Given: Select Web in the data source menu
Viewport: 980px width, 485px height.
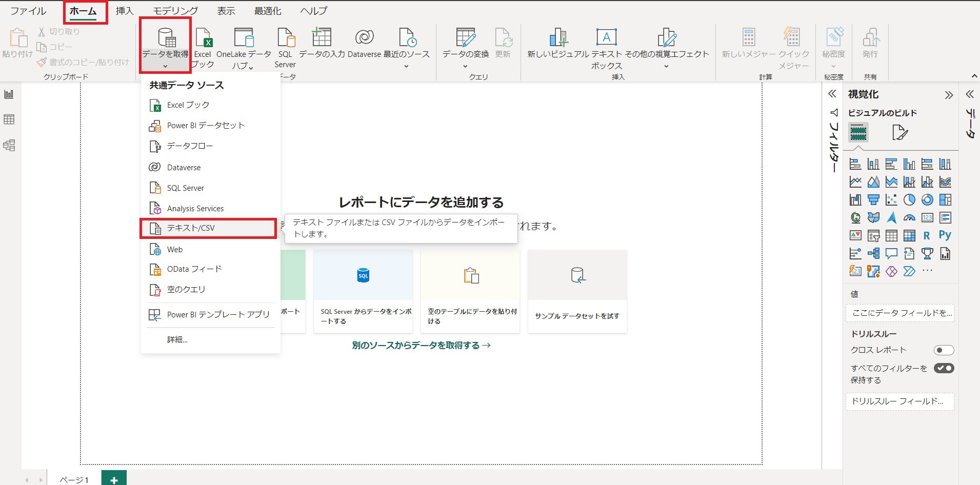Looking at the screenshot, I should [x=210, y=249].
